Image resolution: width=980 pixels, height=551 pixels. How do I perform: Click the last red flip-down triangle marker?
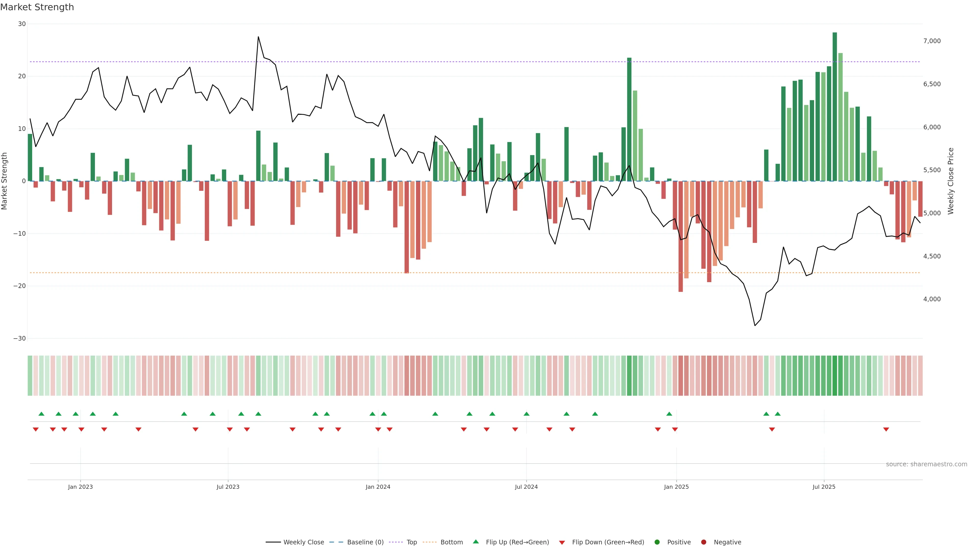click(886, 429)
